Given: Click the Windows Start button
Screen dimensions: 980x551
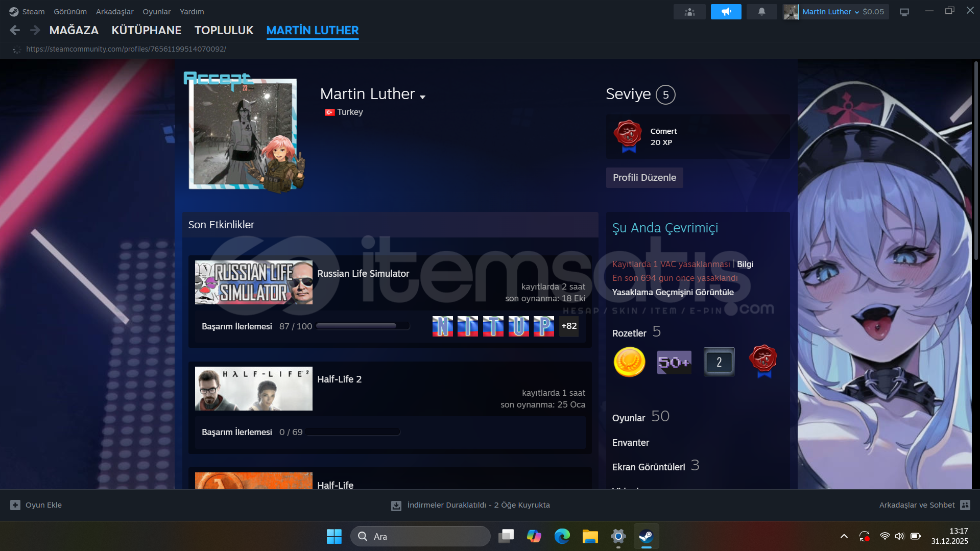Looking at the screenshot, I should point(334,537).
